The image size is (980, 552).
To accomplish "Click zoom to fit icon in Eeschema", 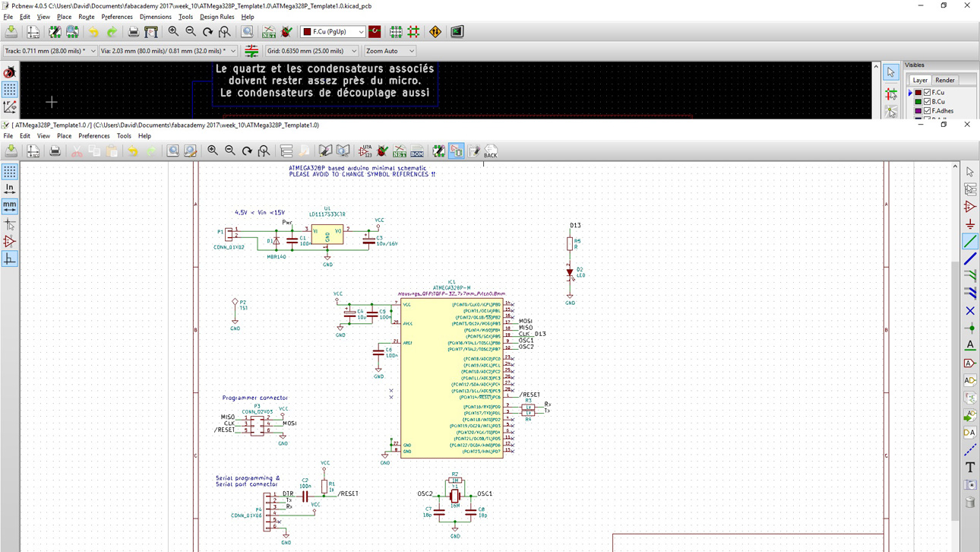I will [264, 151].
